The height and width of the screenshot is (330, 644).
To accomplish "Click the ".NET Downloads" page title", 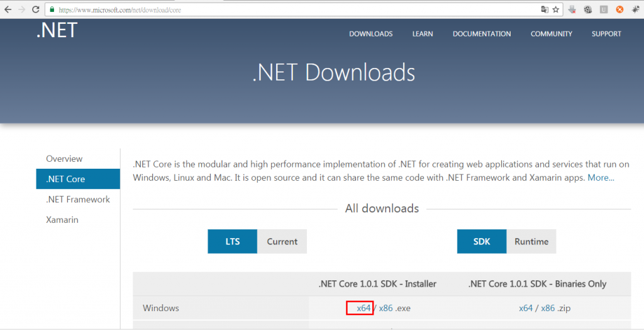I will (x=333, y=72).
